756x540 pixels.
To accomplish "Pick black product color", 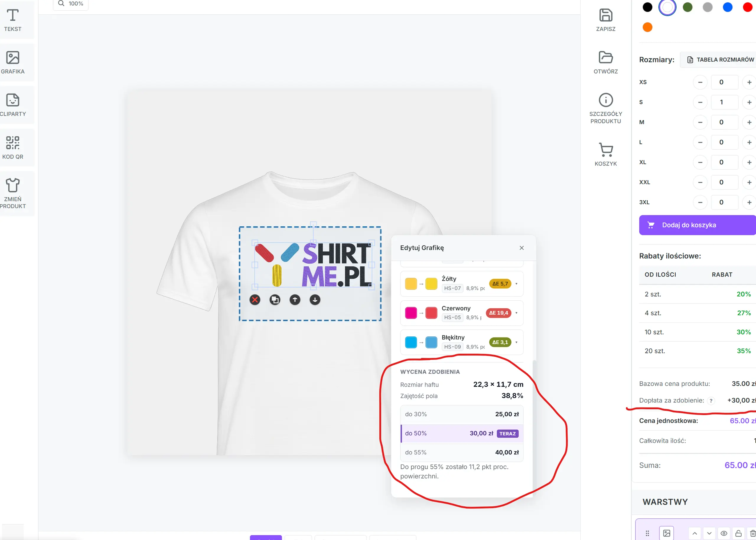I will click(647, 7).
